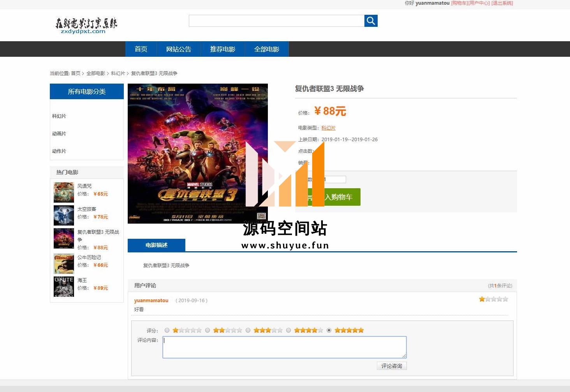Screen dimensions: 570x392
Task: Click the 公牛历险记 title link
Action: click(89, 257)
